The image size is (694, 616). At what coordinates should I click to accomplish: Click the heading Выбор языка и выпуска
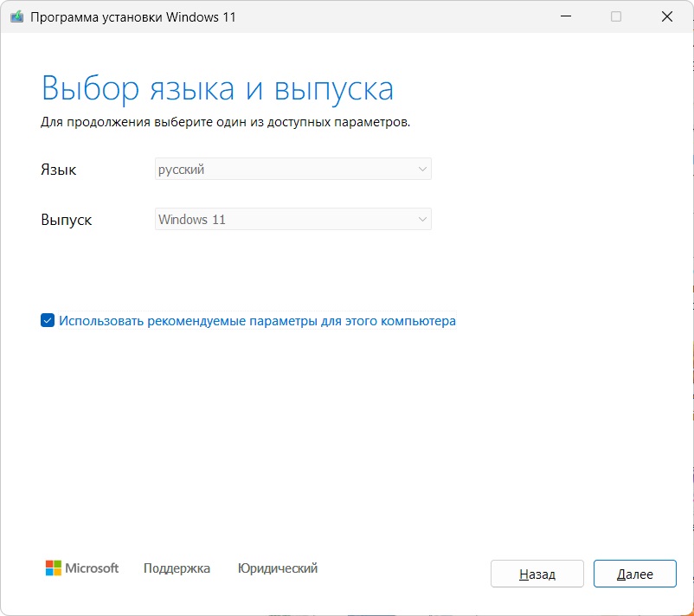point(217,89)
